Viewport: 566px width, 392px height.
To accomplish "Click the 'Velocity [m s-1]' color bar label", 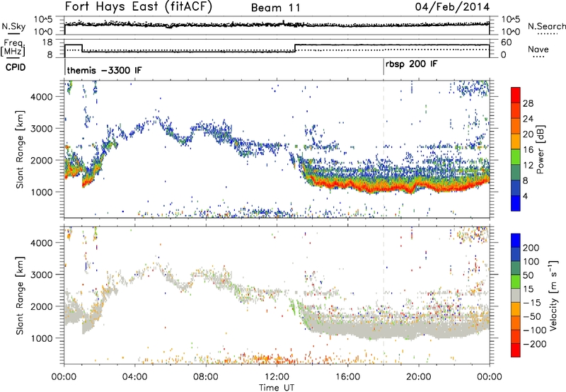I will (x=553, y=295).
